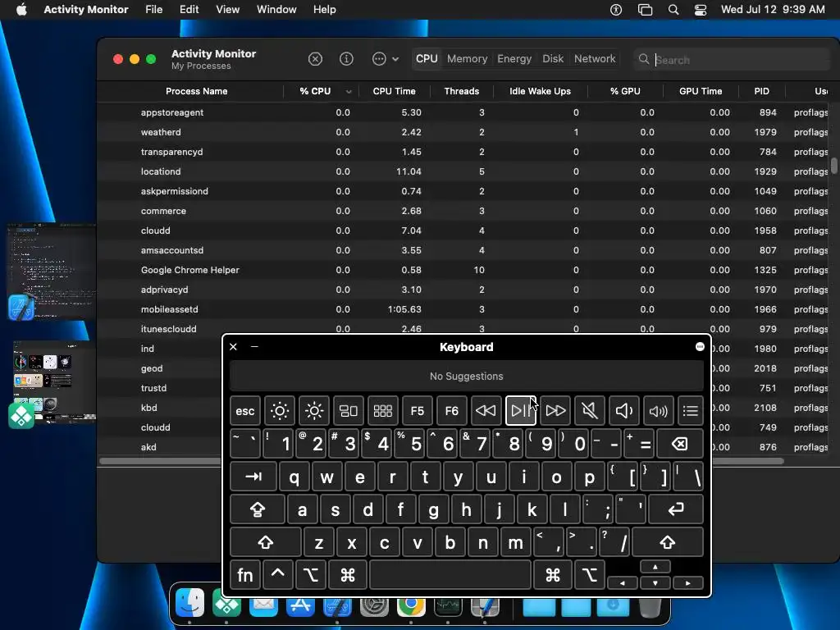Viewport: 840px width, 630px height.
Task: Sort by the GPU Time column header
Action: pos(701,91)
